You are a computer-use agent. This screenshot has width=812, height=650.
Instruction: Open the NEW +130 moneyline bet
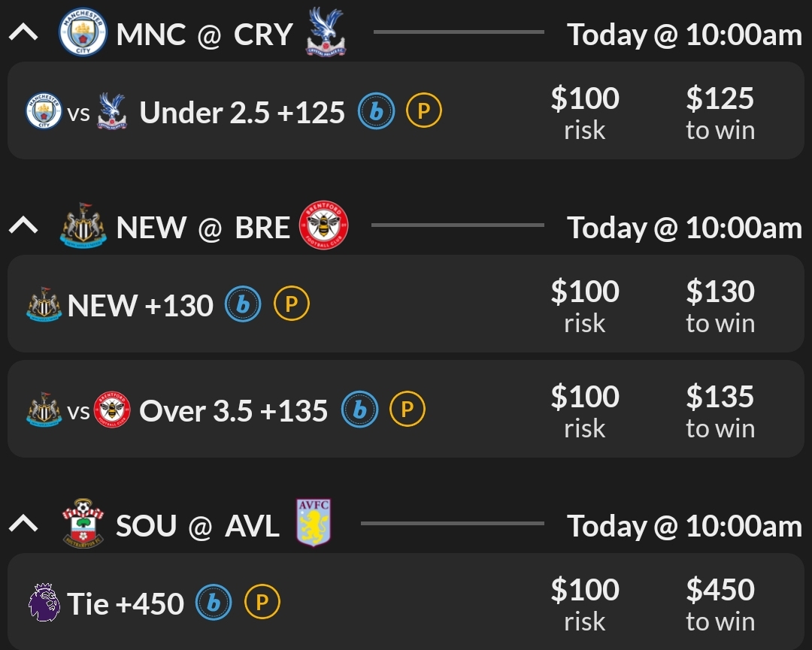tap(141, 306)
